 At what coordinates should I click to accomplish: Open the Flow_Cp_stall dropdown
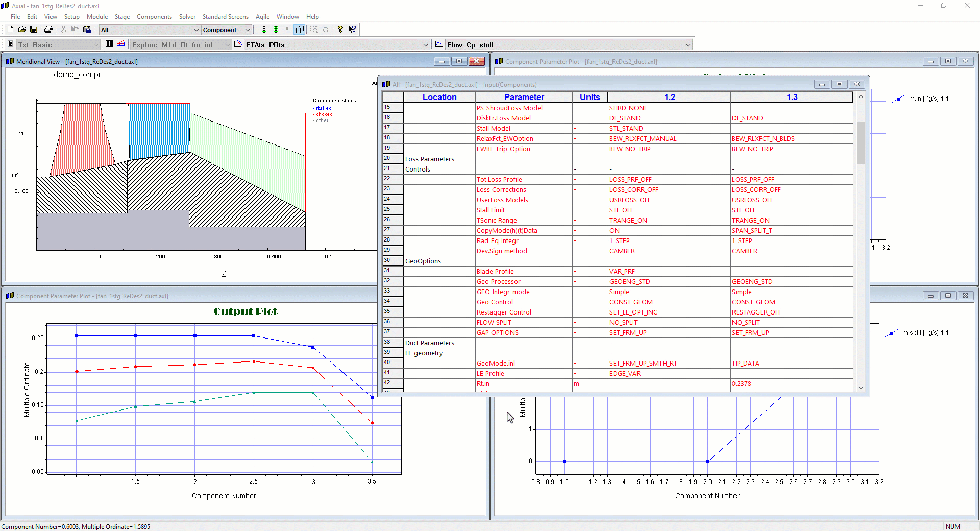coord(688,45)
